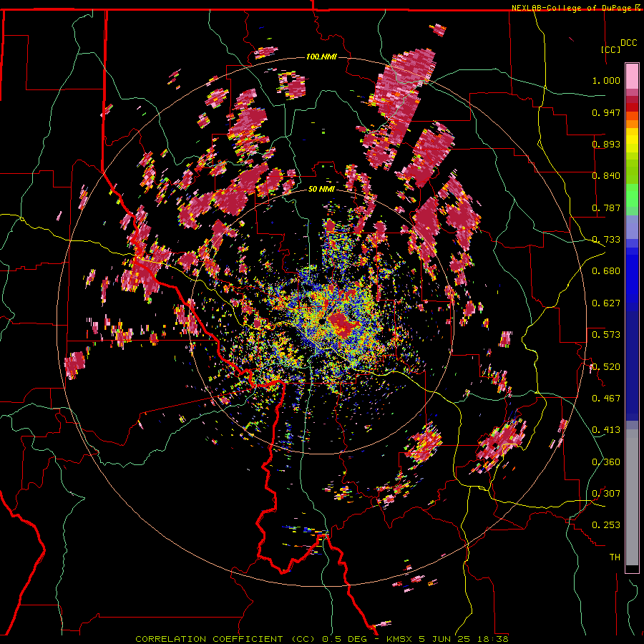Click the 0.680 legend value
Screen dimensions: 644x644
point(606,270)
